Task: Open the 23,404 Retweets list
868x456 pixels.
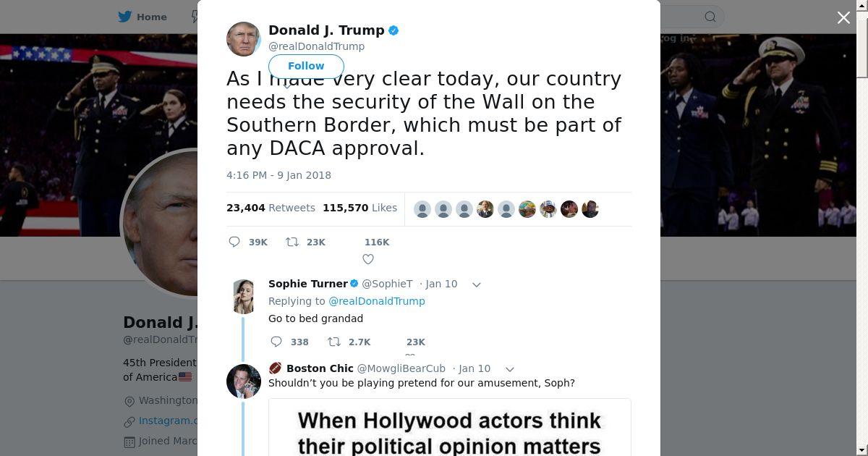Action: tap(271, 208)
